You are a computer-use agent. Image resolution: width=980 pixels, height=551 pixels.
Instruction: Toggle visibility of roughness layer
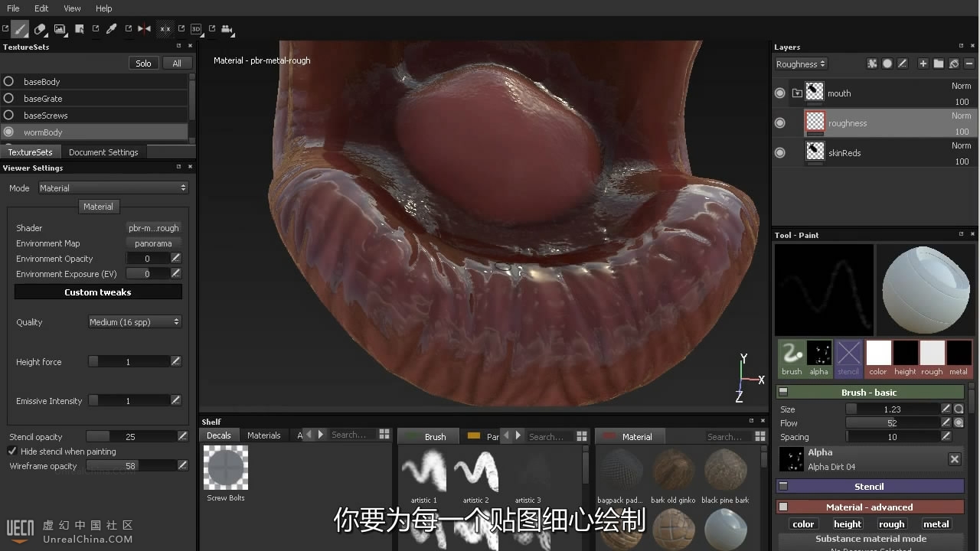coord(780,122)
